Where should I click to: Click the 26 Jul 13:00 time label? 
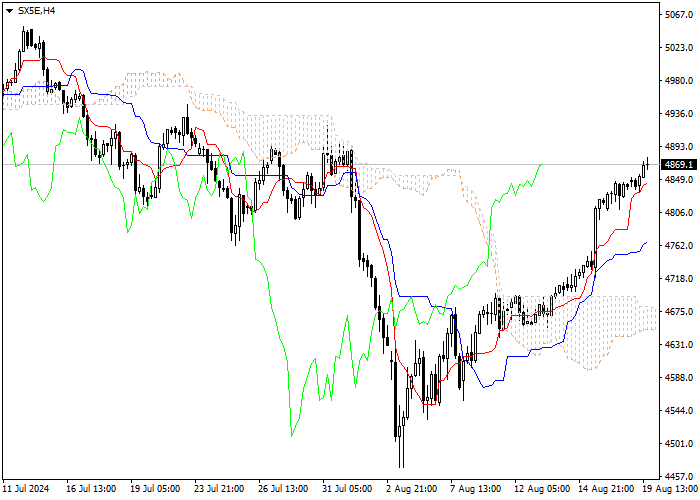[283, 489]
